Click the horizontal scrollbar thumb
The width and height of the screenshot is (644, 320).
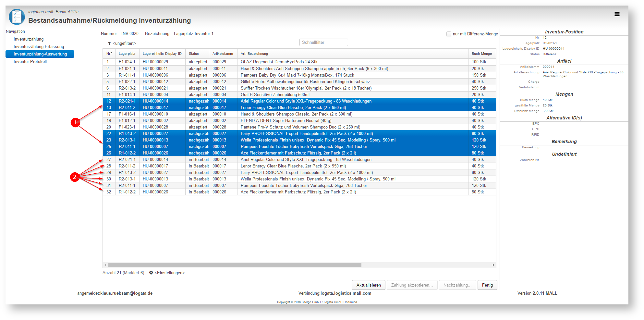coord(235,265)
